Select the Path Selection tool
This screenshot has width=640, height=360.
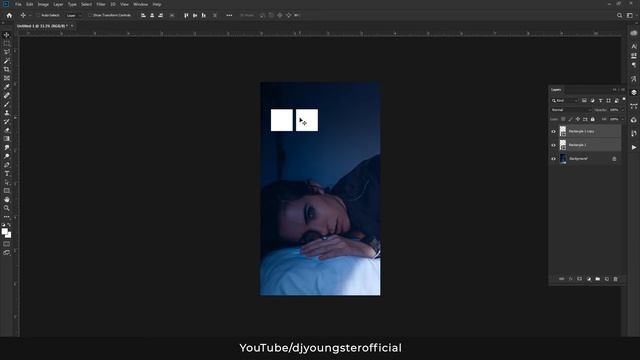(x=7, y=182)
